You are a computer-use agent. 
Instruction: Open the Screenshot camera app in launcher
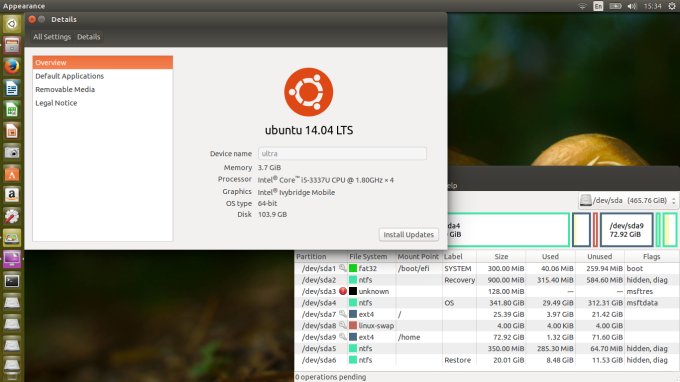coord(12,152)
